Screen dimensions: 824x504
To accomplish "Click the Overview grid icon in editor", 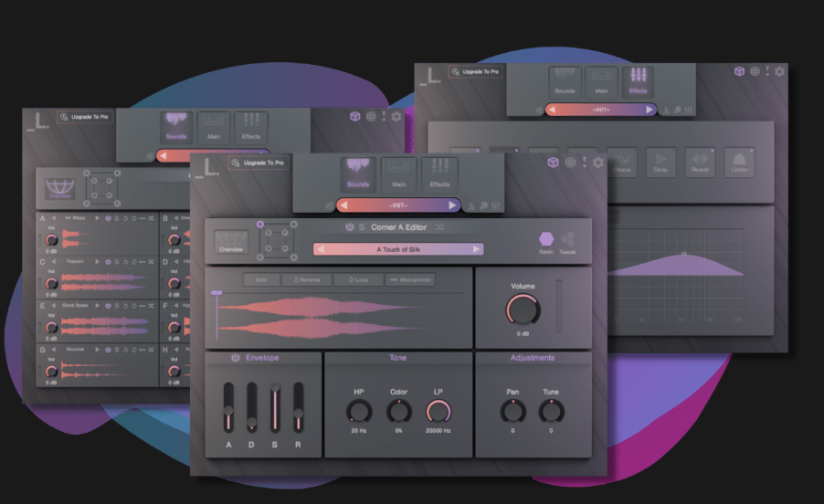I will point(231,242).
